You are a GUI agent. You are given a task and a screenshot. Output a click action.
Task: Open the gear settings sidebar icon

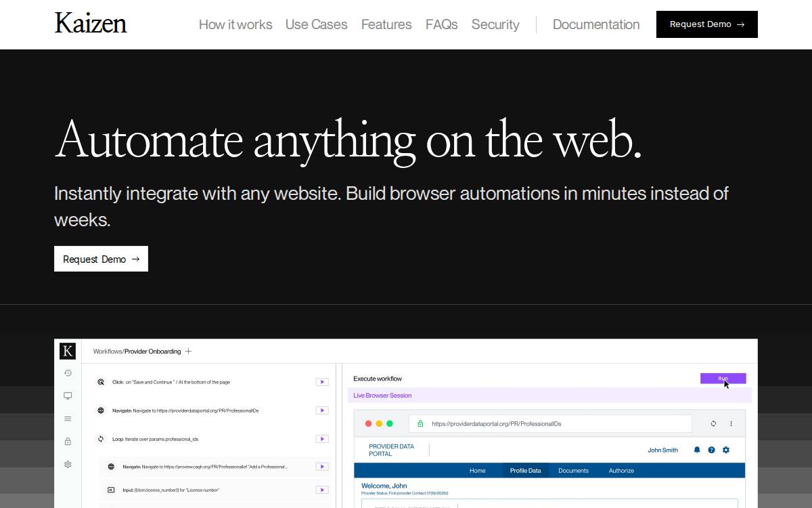click(68, 465)
